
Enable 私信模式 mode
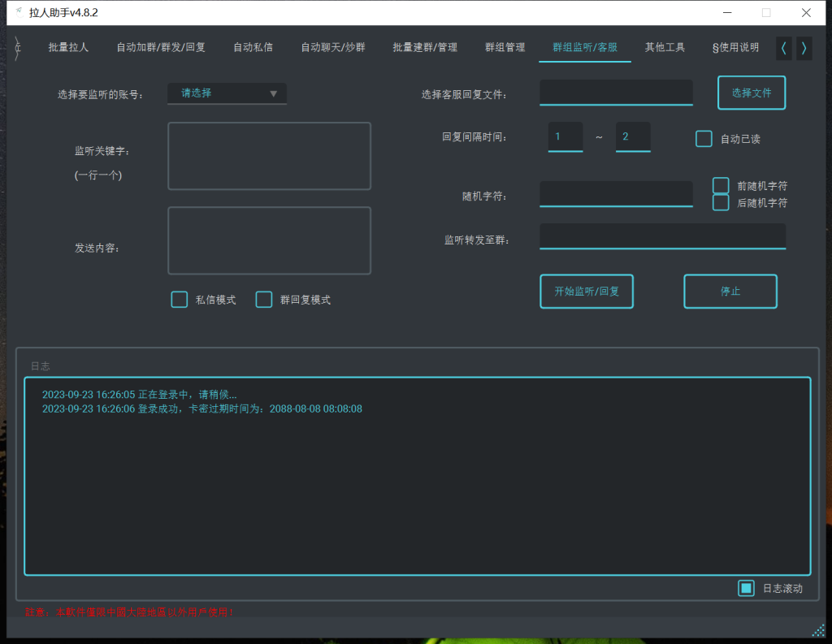coord(179,299)
